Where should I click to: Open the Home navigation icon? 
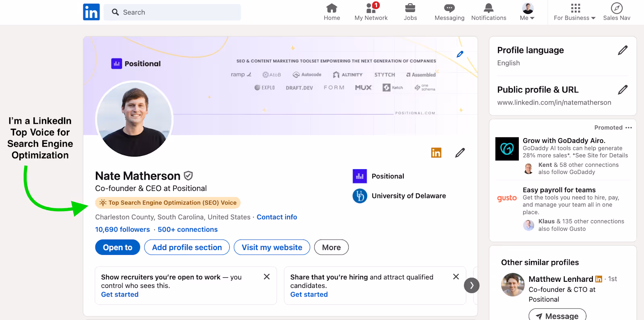[332, 12]
